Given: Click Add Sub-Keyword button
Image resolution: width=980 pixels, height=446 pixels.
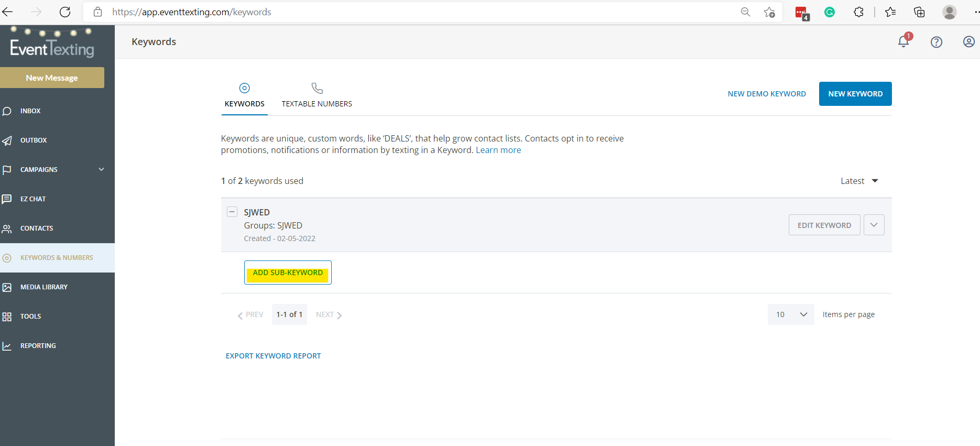Looking at the screenshot, I should (288, 273).
